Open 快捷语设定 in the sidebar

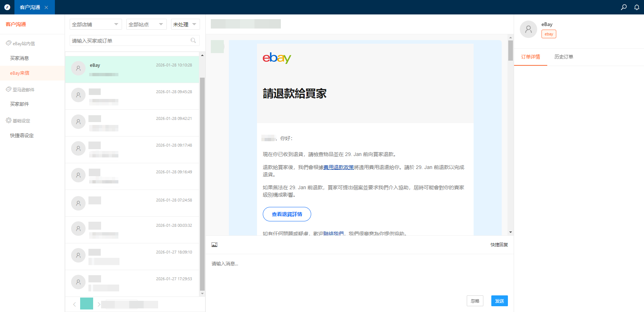(22, 135)
